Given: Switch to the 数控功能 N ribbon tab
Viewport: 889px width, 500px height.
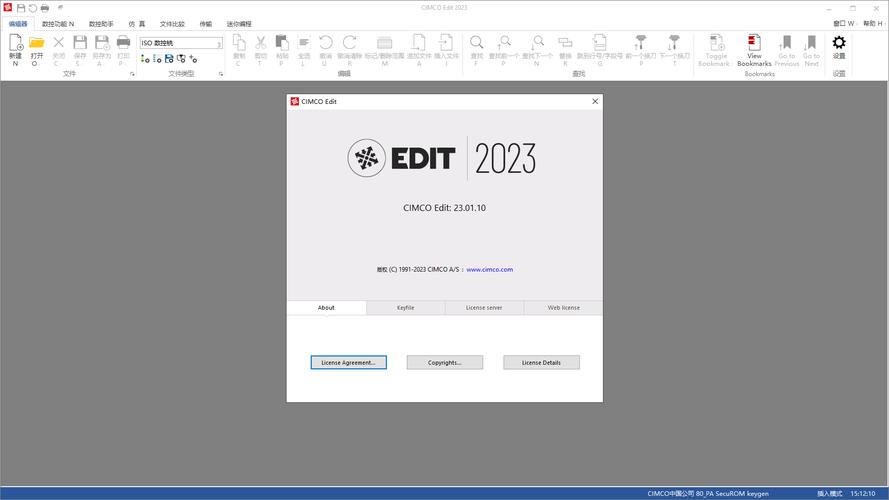Looking at the screenshot, I should pos(58,24).
